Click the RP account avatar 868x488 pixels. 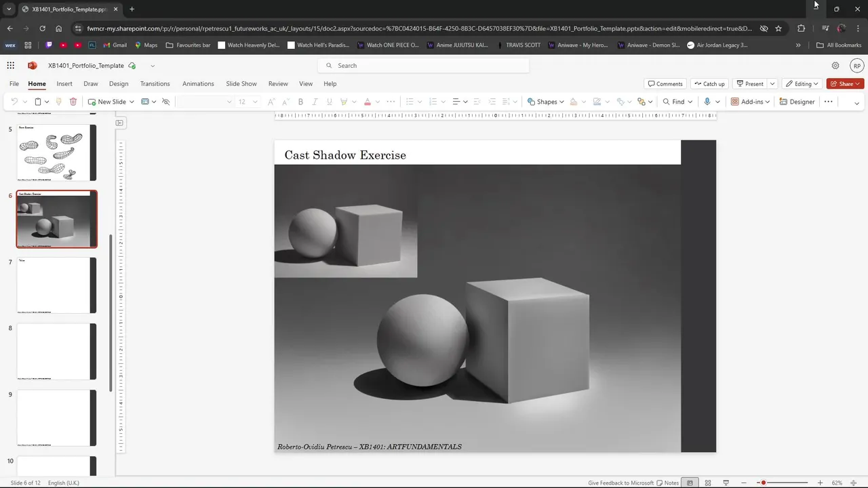click(x=857, y=66)
